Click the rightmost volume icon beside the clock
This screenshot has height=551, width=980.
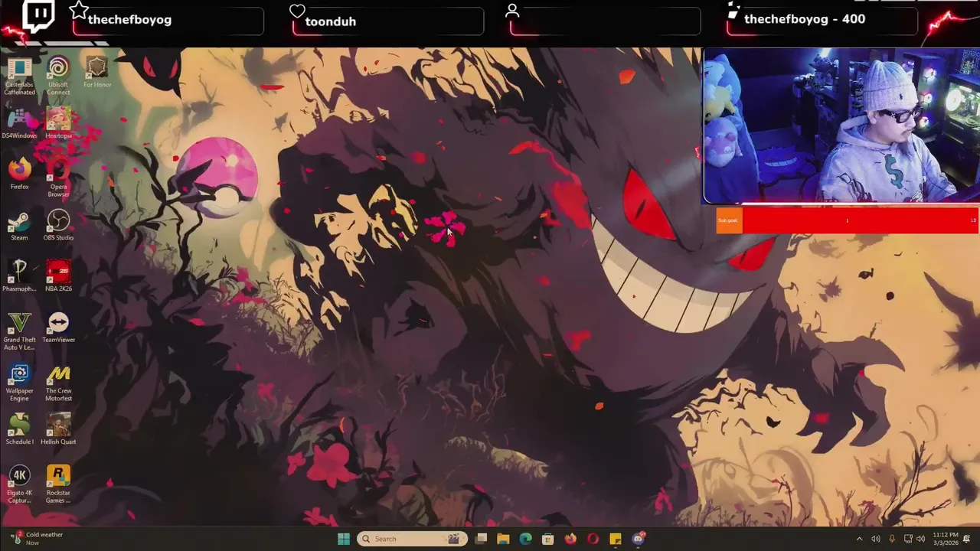tap(921, 539)
